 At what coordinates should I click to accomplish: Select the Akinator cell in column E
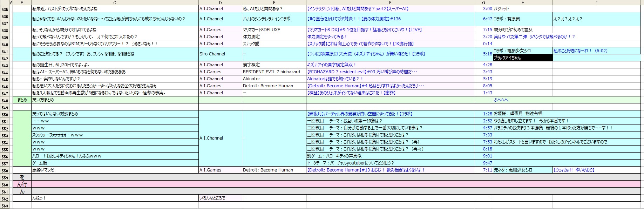274,79
